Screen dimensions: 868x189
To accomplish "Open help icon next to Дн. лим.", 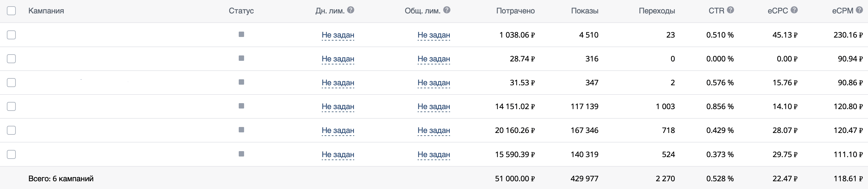I will pyautogui.click(x=350, y=10).
